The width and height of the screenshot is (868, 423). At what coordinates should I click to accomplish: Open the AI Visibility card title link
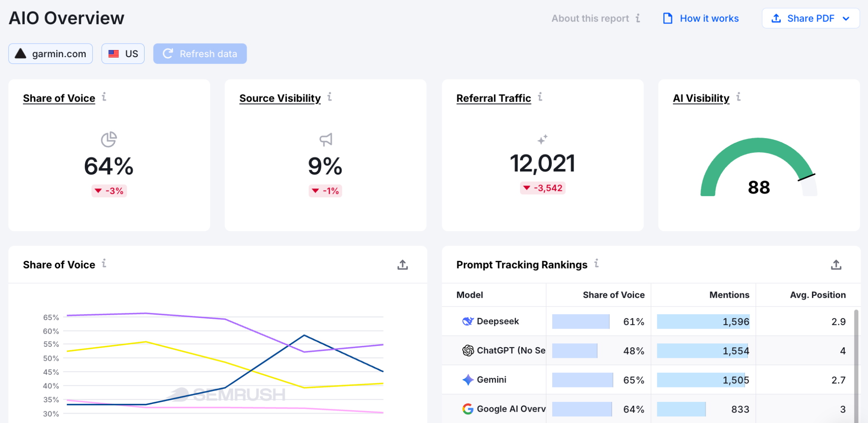(701, 98)
